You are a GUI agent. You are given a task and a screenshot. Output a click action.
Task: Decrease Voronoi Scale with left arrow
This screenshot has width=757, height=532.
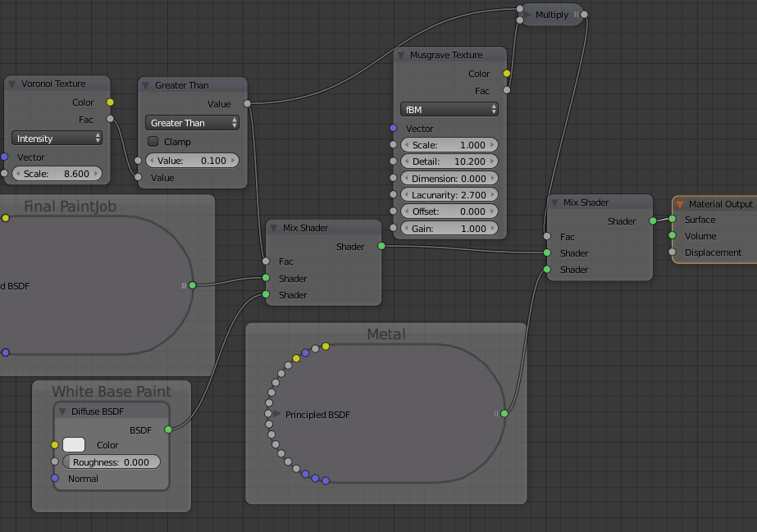[x=18, y=174]
